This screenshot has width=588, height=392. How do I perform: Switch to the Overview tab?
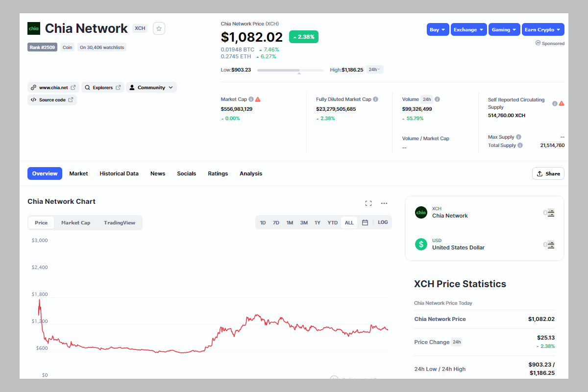(45, 173)
